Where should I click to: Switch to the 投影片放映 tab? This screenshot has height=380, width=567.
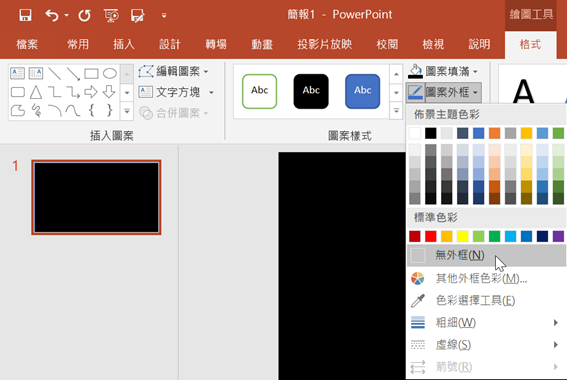click(x=324, y=44)
